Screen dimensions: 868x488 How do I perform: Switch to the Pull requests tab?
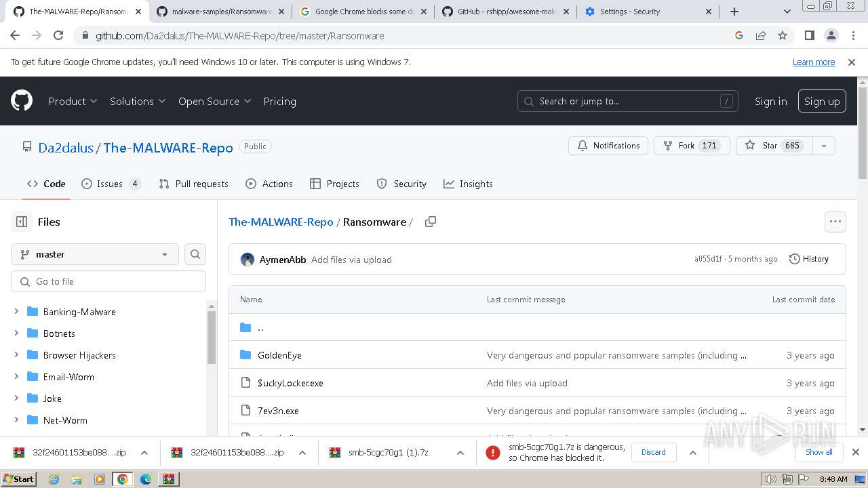pyautogui.click(x=193, y=184)
